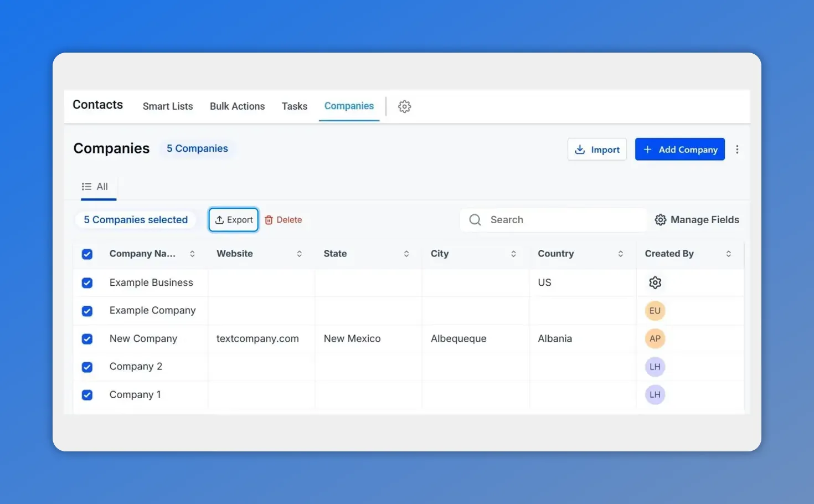Click the red Delete trash icon

[x=269, y=219]
